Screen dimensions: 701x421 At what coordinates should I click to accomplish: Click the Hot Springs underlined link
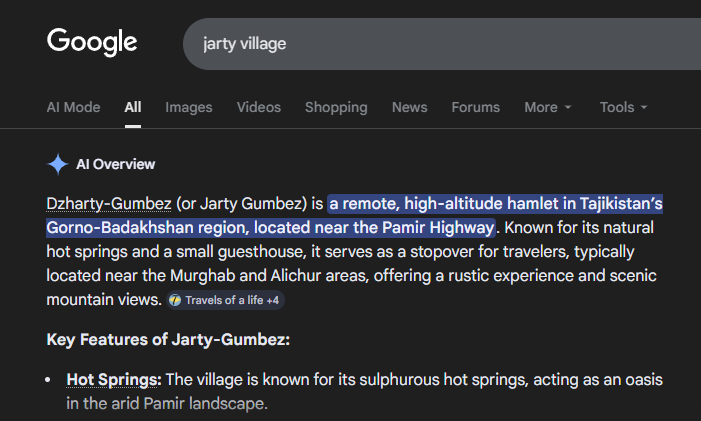tap(113, 380)
